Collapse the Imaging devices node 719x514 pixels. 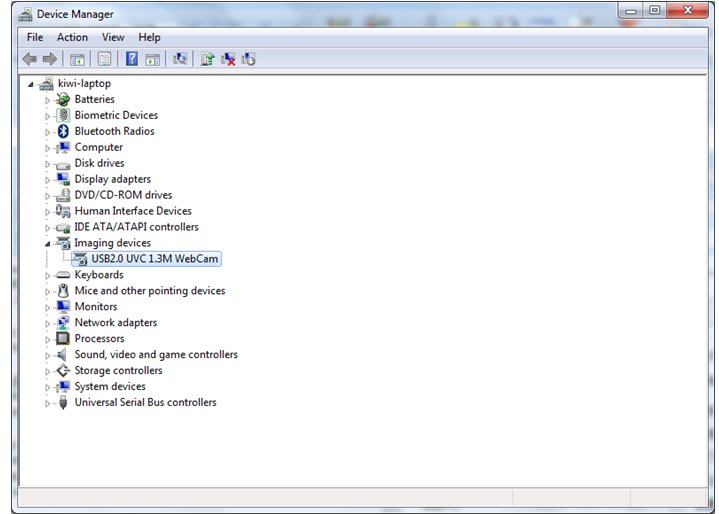[47, 243]
